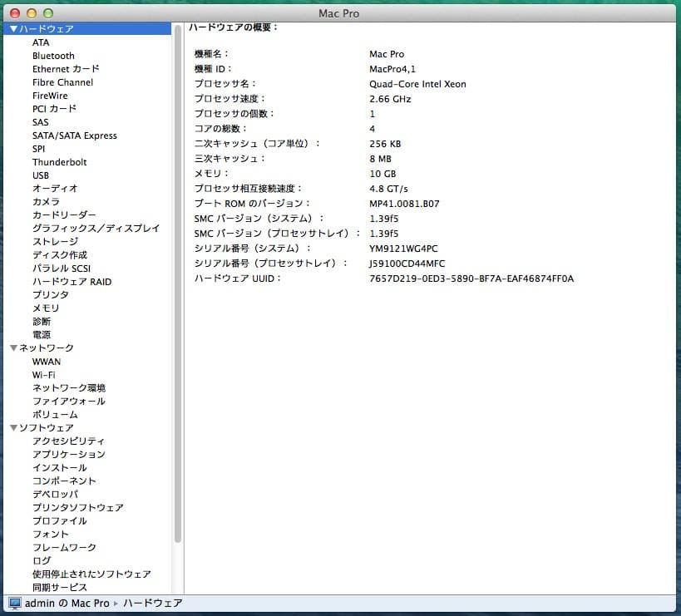The image size is (681, 616).
Task: Select メモリ under ハードウェア
Action: coord(46,308)
